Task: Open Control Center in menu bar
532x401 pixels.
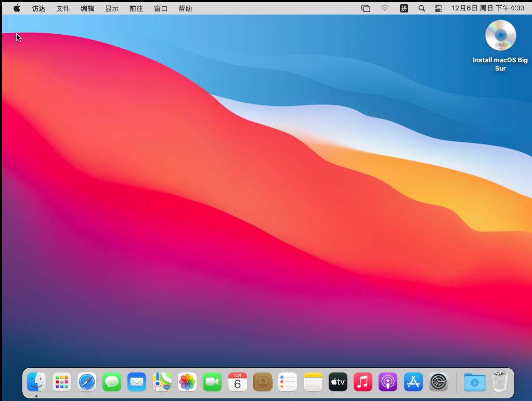Action: tap(438, 8)
